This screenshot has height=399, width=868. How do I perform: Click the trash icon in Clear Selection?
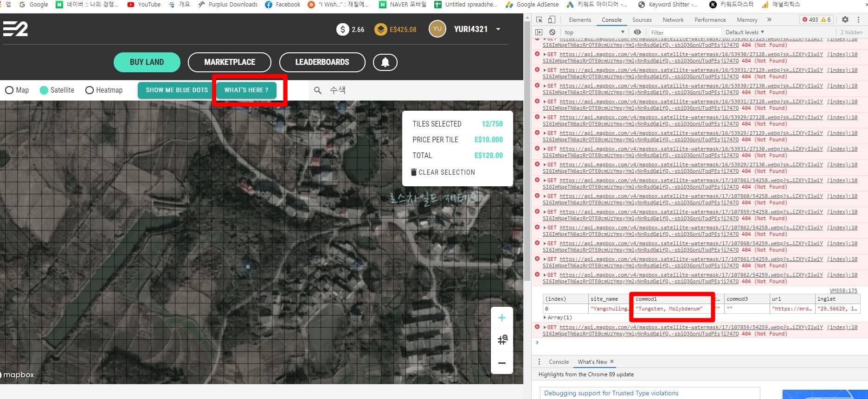[x=414, y=172]
